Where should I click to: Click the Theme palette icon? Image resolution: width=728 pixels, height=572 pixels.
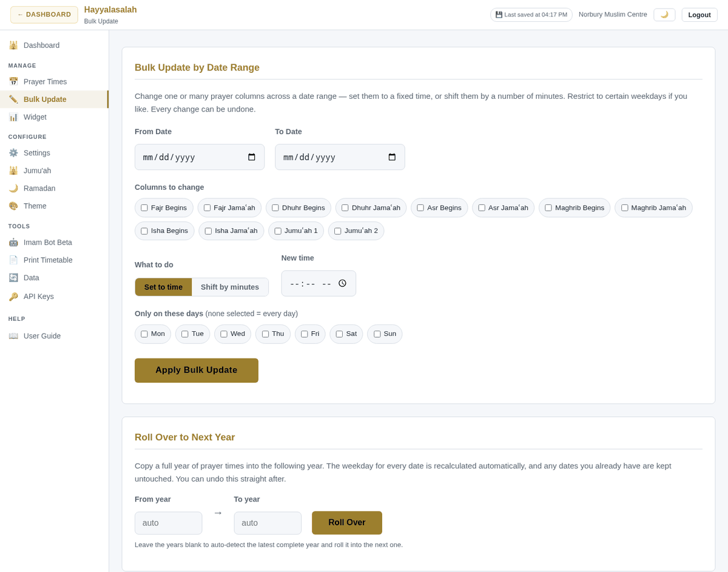pyautogui.click(x=13, y=206)
